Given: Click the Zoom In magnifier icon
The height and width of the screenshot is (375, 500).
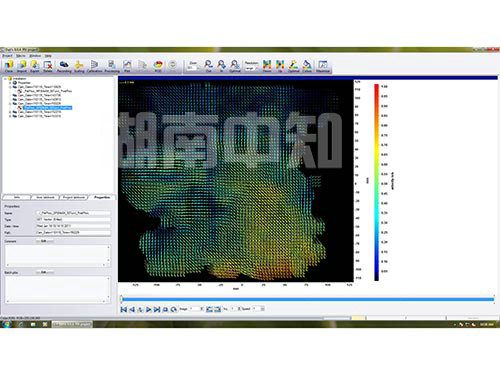Looking at the screenshot, I should click(x=221, y=66).
